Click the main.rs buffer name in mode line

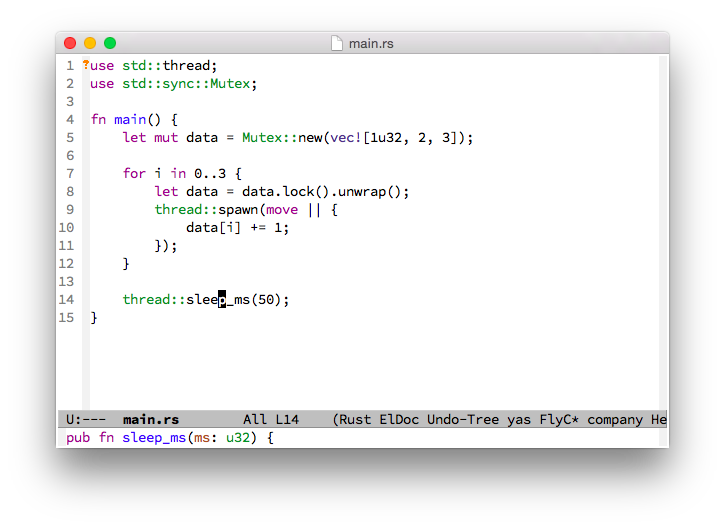click(150, 420)
